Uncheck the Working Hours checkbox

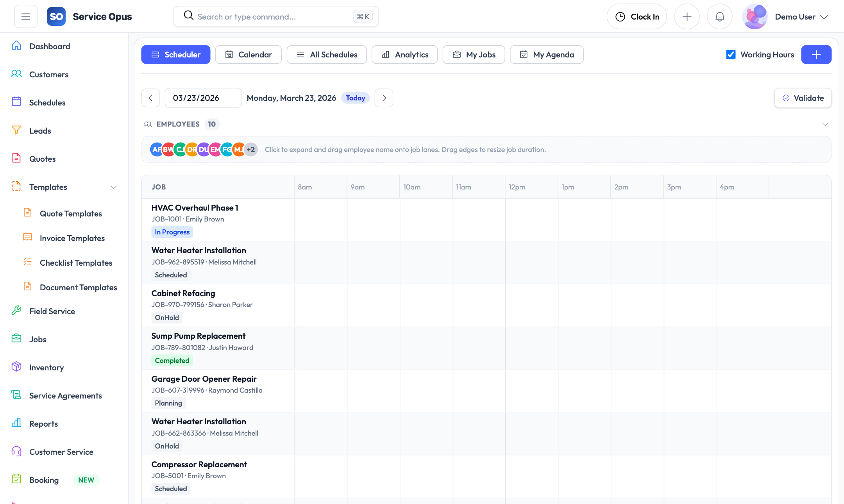pos(731,54)
